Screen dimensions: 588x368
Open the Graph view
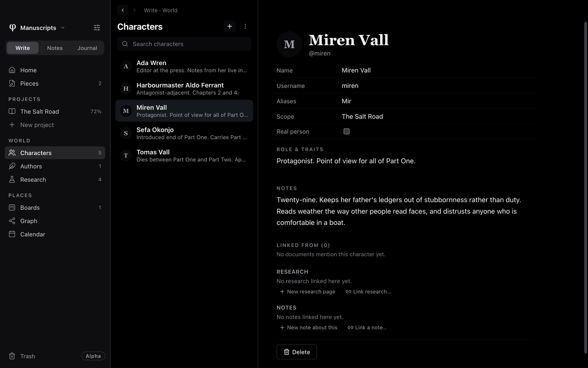tap(55, 221)
